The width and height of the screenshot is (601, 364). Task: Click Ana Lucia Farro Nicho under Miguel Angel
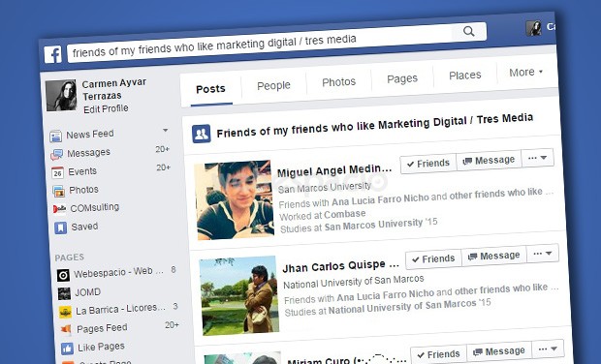(380, 199)
